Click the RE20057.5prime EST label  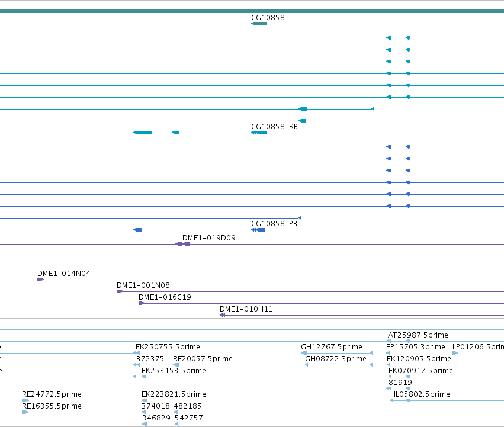[203, 359]
